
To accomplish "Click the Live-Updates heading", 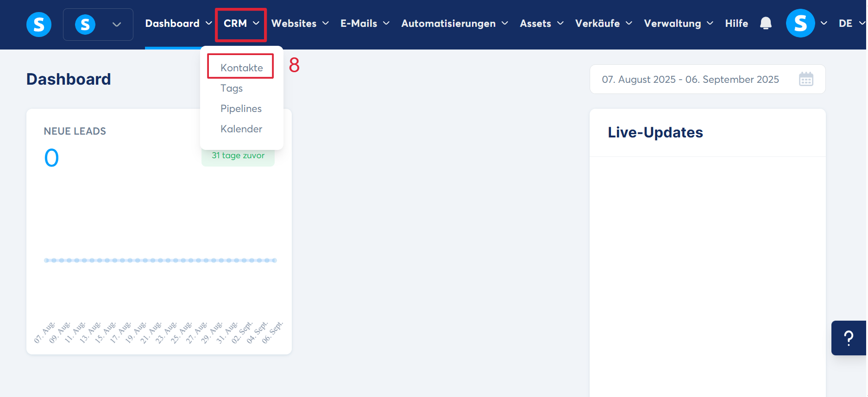I will point(655,132).
